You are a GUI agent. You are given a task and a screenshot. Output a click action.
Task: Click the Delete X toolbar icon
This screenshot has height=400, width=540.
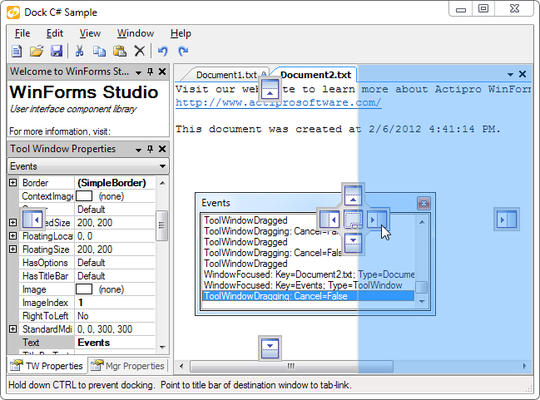pyautogui.click(x=139, y=51)
